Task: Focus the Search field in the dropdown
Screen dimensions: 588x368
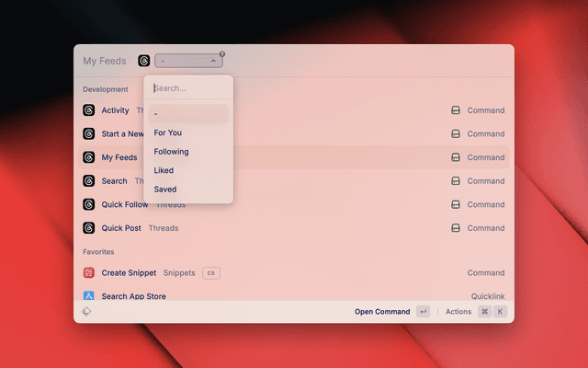Action: coord(188,88)
